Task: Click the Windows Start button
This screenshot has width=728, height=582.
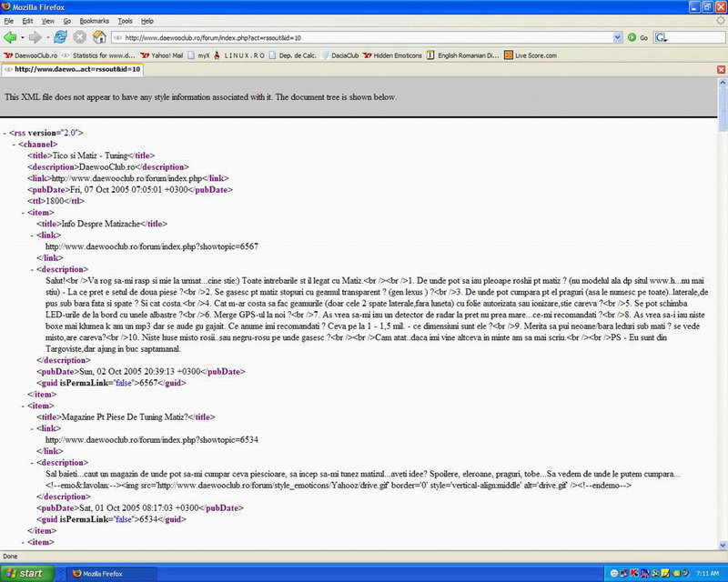Action: [27, 574]
